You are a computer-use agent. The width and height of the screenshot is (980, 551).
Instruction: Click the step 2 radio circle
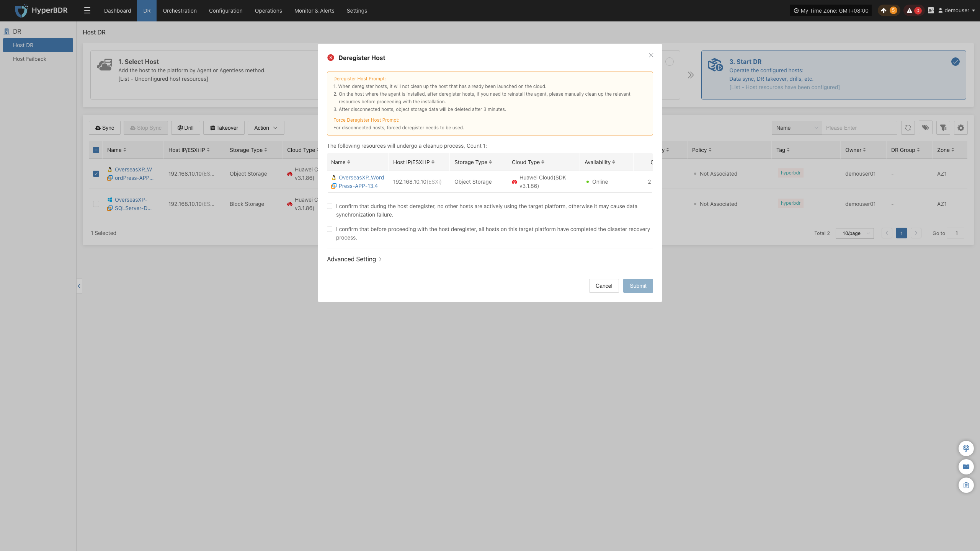click(670, 62)
